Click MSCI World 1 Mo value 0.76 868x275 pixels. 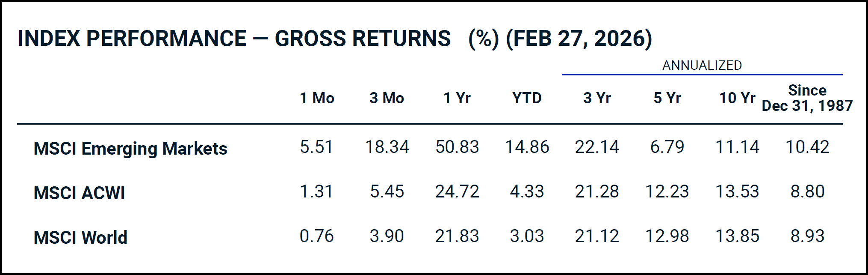316,236
